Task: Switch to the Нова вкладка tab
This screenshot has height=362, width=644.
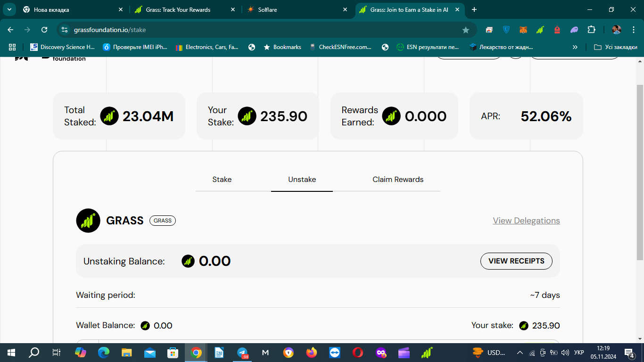Action: tap(72, 9)
